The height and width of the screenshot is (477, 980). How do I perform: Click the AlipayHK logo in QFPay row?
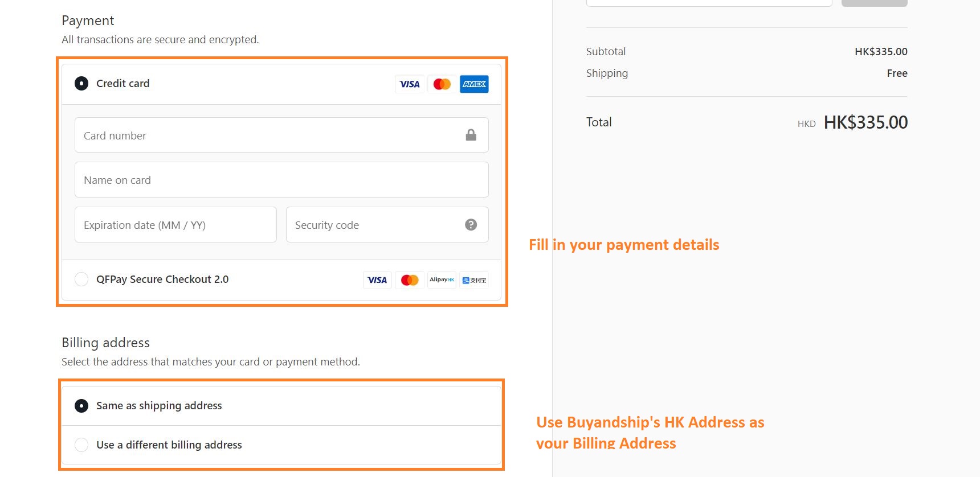pyautogui.click(x=442, y=280)
